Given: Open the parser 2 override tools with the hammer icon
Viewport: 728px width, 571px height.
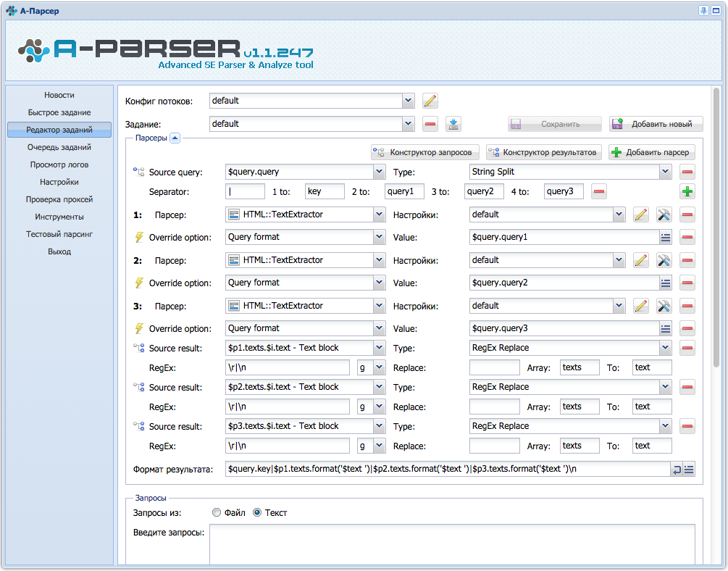Looking at the screenshot, I should pyautogui.click(x=664, y=260).
